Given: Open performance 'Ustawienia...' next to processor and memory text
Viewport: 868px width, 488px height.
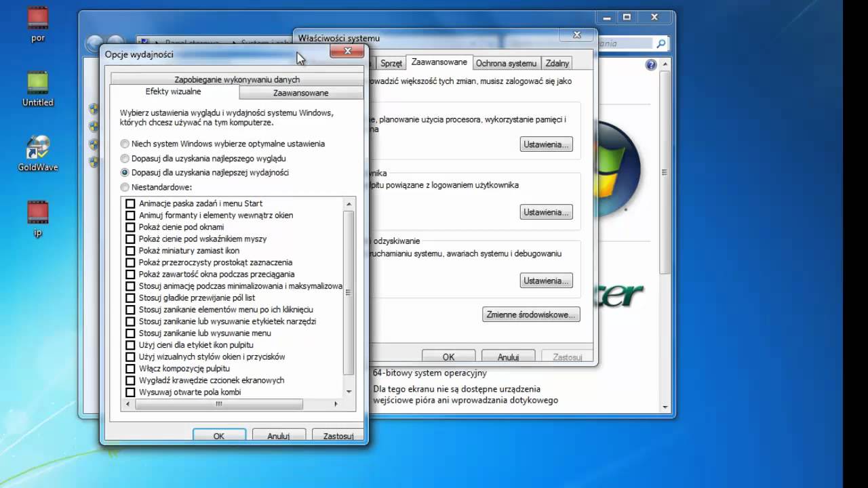Looking at the screenshot, I should (x=547, y=144).
